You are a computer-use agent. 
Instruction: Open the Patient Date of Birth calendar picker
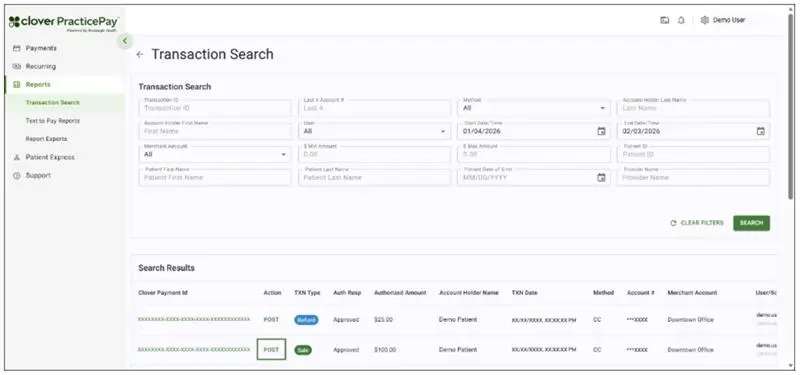(x=602, y=178)
